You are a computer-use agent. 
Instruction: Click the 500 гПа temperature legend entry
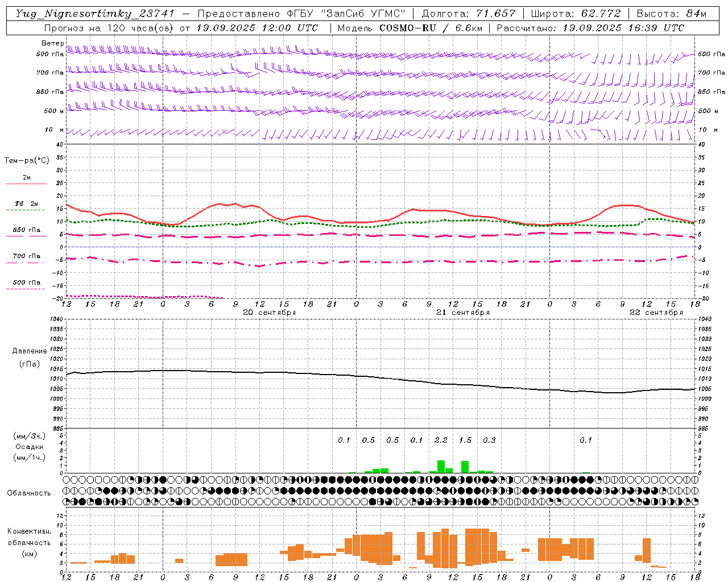point(27,282)
